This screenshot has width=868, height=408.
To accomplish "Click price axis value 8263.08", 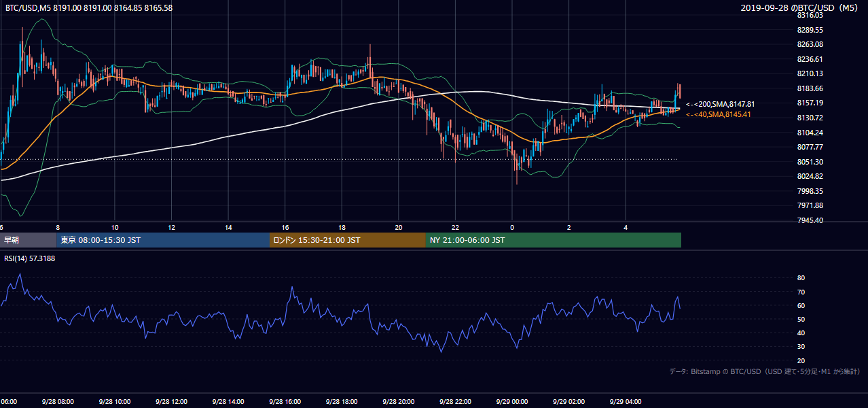I will click(810, 44).
